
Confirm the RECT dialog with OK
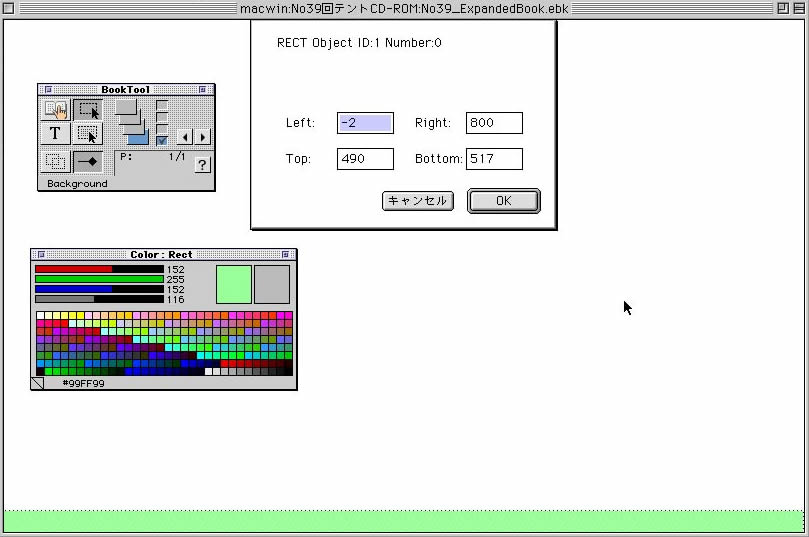504,201
